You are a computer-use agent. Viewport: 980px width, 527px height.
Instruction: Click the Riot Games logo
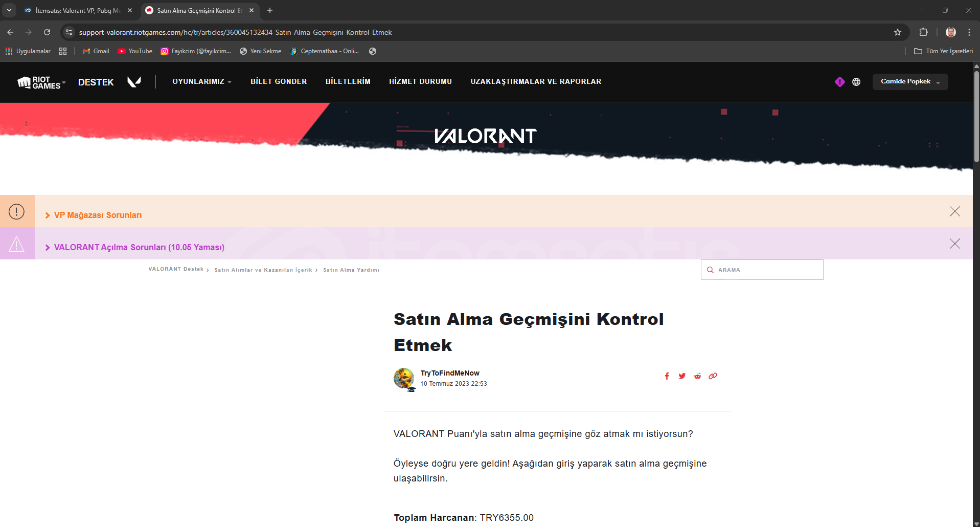point(39,82)
